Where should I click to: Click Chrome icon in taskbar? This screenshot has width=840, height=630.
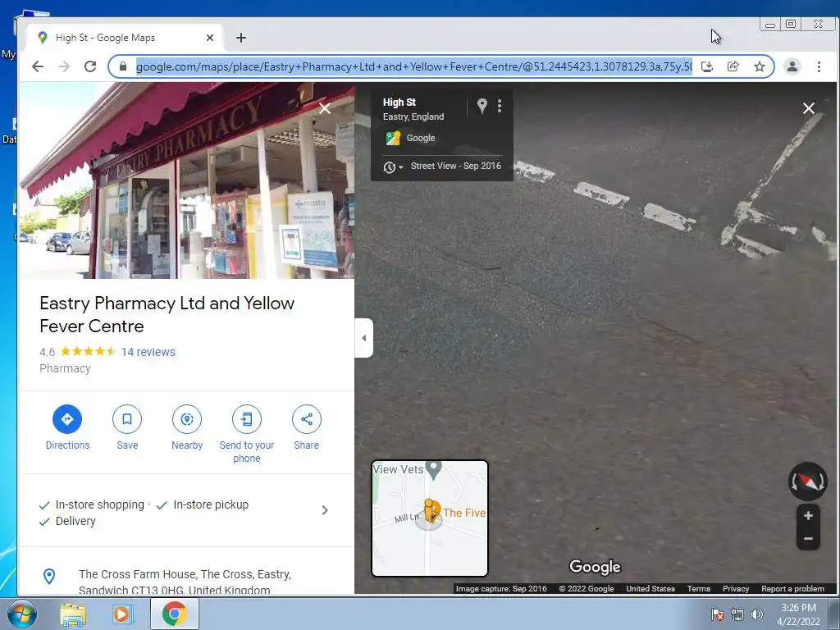(x=175, y=614)
